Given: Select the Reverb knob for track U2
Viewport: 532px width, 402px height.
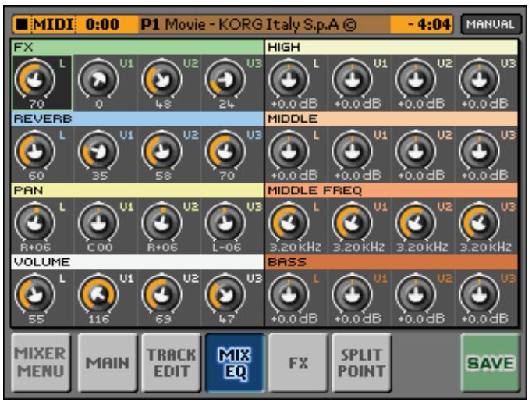Looking at the screenshot, I should tap(162, 151).
